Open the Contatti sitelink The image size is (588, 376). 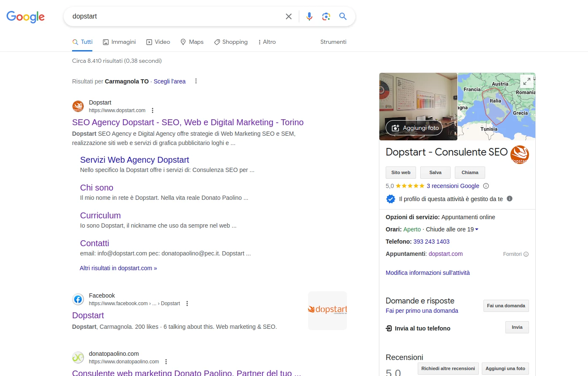pyautogui.click(x=94, y=243)
